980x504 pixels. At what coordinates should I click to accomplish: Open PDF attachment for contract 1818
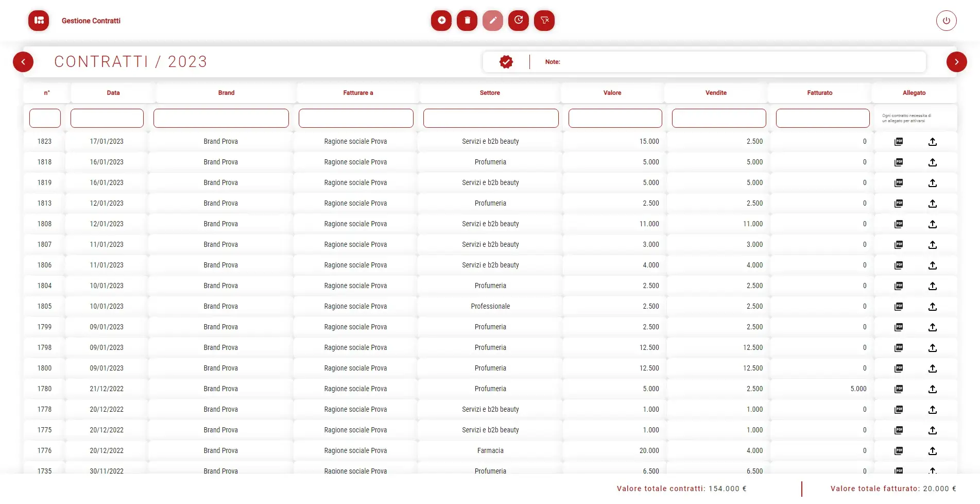point(899,162)
